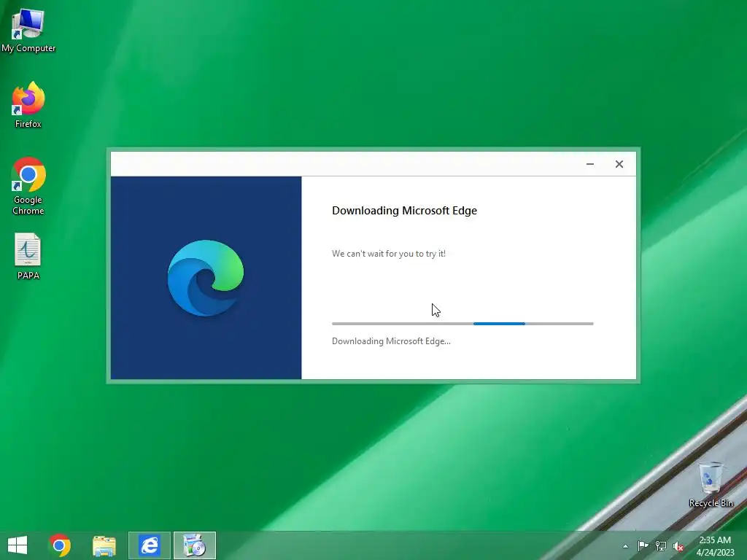
Task: Open the Action Center flag icon
Action: pos(643,545)
